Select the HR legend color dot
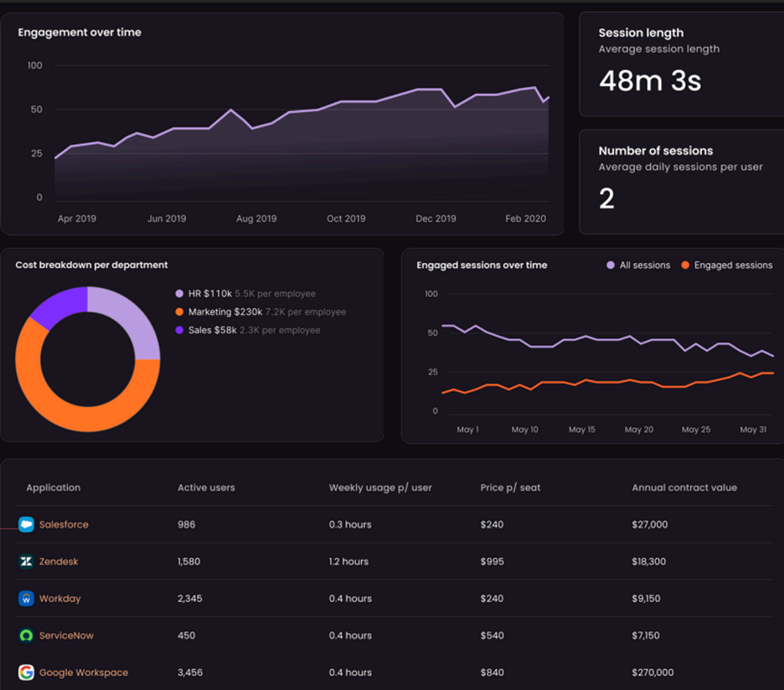Screen dimensions: 784x690 point(179,294)
